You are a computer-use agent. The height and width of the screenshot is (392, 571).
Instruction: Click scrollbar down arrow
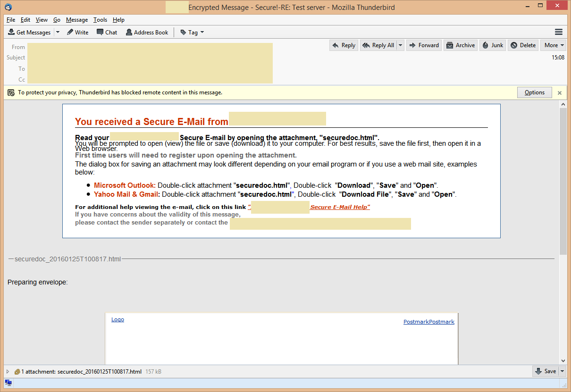pyautogui.click(x=563, y=360)
